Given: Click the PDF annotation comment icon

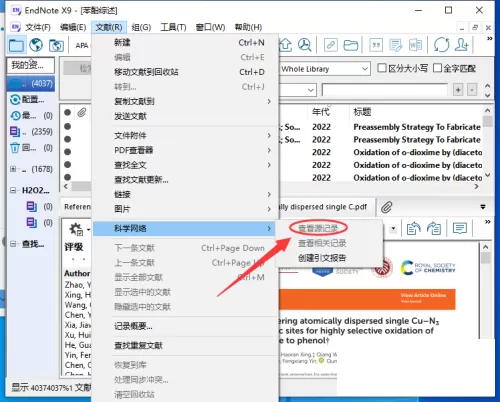Looking at the screenshot, I should (460, 228).
